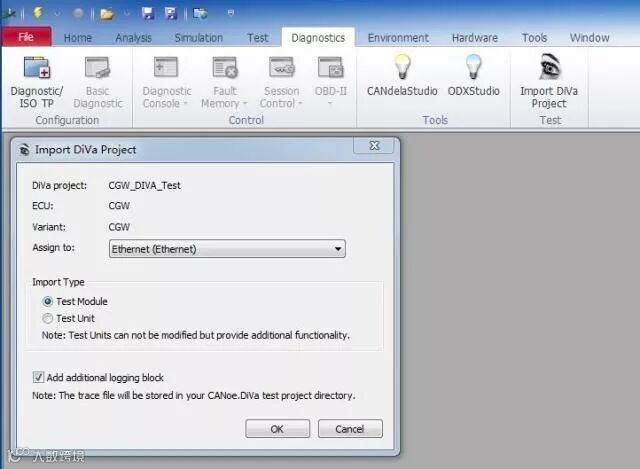Switch to the Window tab
This screenshot has width=640, height=469.
[x=589, y=38]
